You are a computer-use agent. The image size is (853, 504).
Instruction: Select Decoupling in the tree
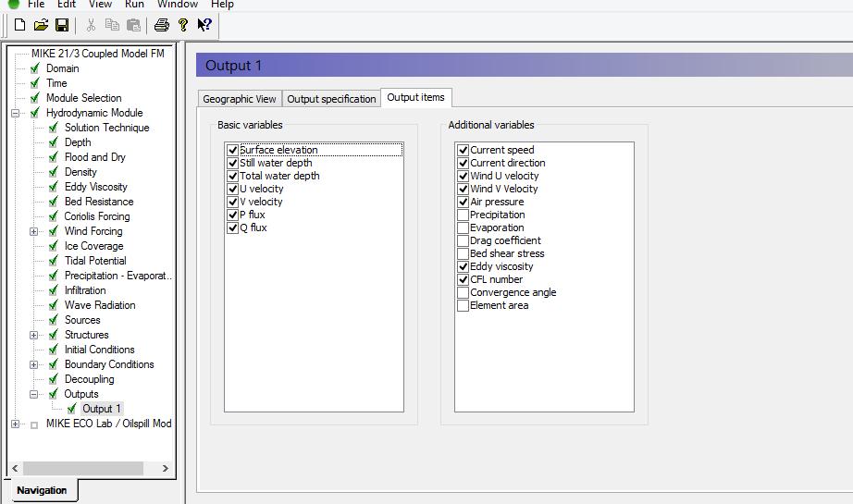pos(89,379)
